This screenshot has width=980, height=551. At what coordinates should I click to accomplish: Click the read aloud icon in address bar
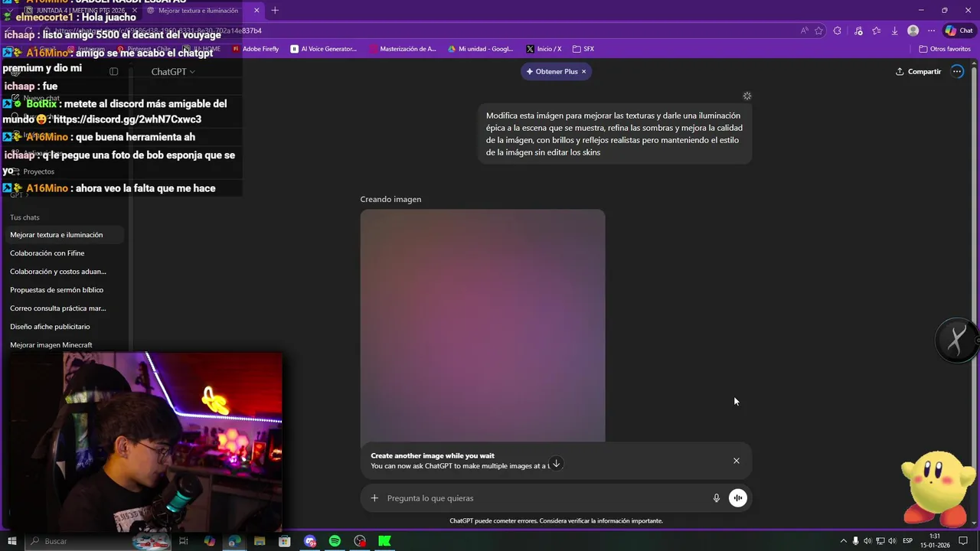(x=804, y=31)
